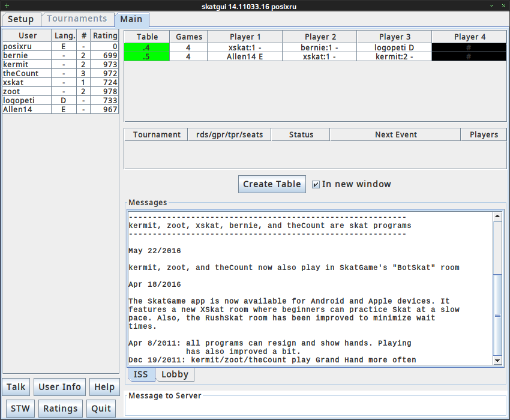Image resolution: width=510 pixels, height=420 pixels.
Task: Click the User column header
Action: tap(27, 36)
